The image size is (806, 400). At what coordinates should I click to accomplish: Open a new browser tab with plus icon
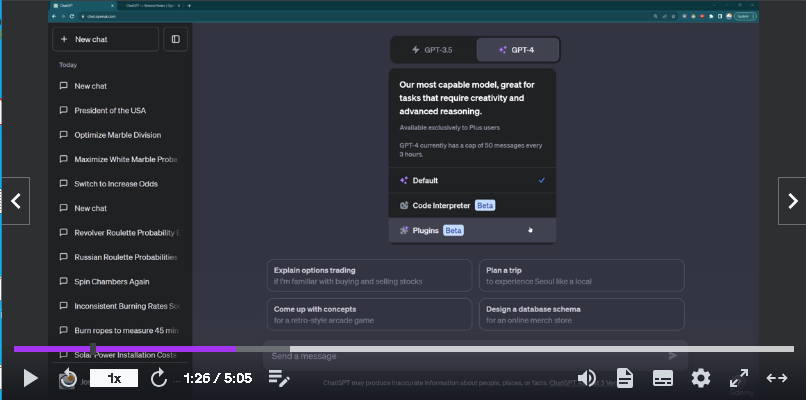pyautogui.click(x=189, y=6)
